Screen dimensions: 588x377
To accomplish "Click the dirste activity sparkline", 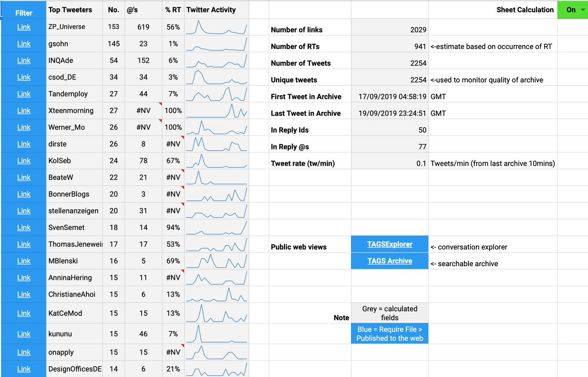I will coord(216,144).
